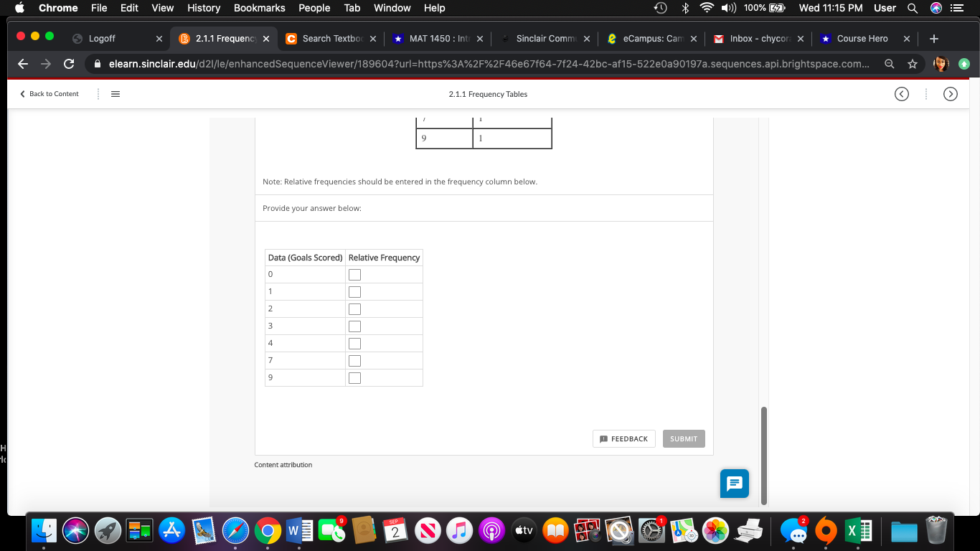Image resolution: width=980 pixels, height=551 pixels.
Task: Open the Chrome profile avatar
Action: (941, 64)
